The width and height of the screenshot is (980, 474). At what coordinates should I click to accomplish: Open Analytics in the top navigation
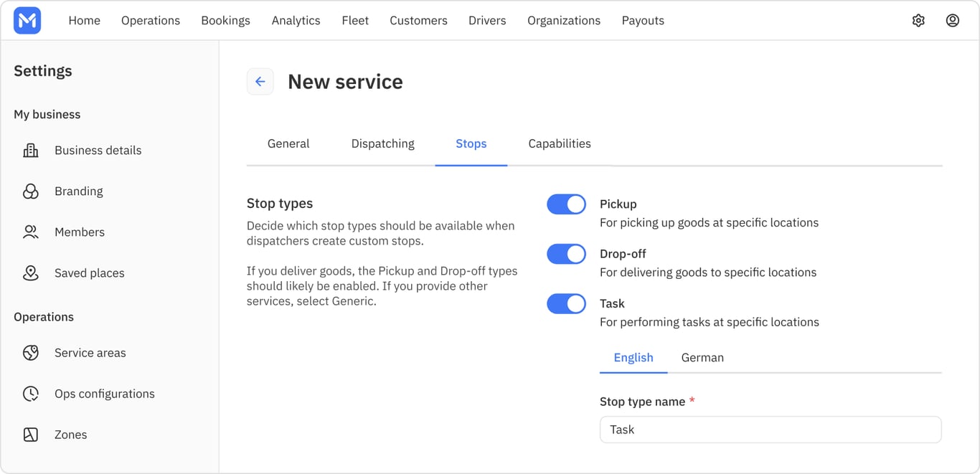tap(296, 21)
